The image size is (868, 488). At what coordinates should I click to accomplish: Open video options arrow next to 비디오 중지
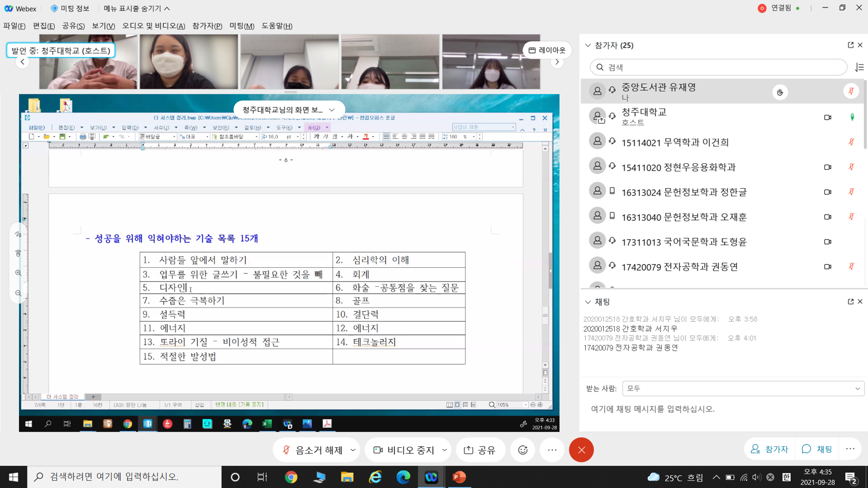click(445, 450)
